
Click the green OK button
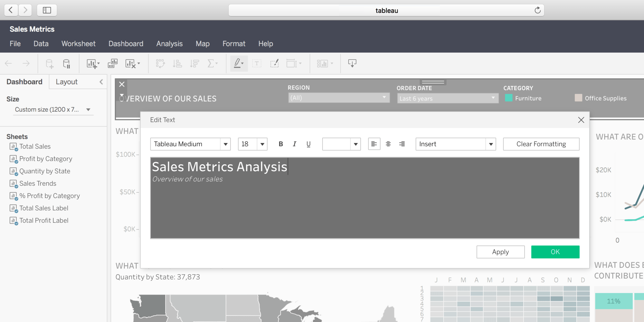(555, 252)
